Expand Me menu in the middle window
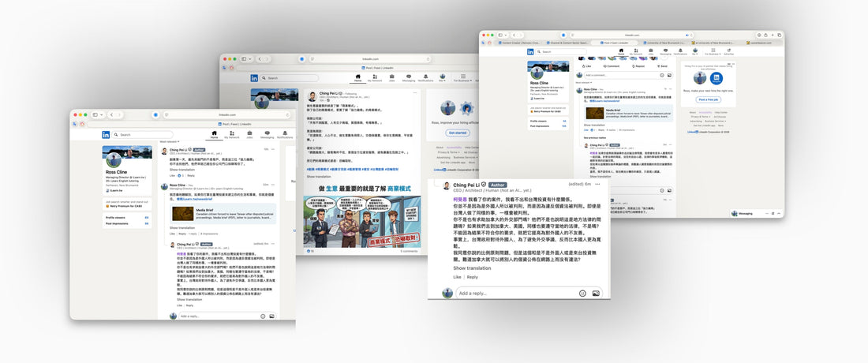The height and width of the screenshot is (363, 868). [443, 78]
